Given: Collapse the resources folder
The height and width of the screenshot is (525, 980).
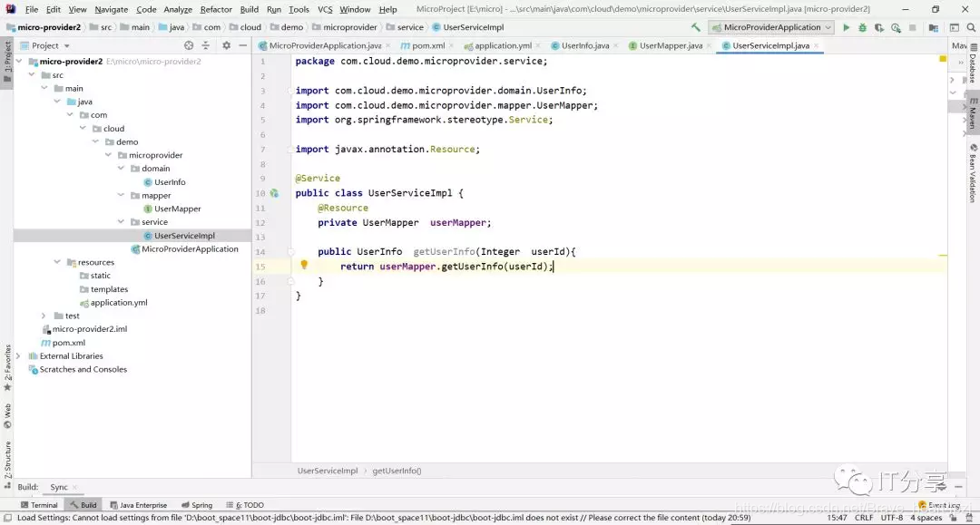Looking at the screenshot, I should (57, 262).
